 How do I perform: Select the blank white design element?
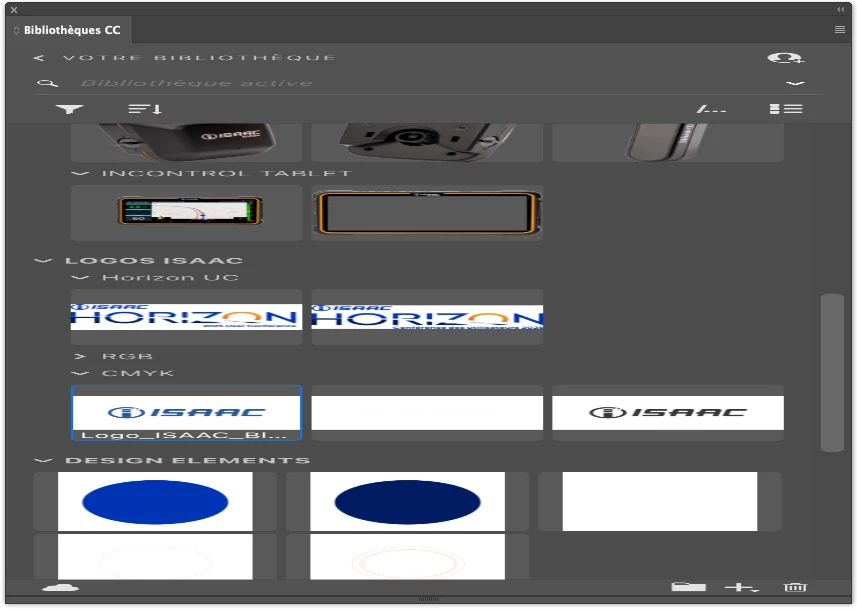click(660, 501)
